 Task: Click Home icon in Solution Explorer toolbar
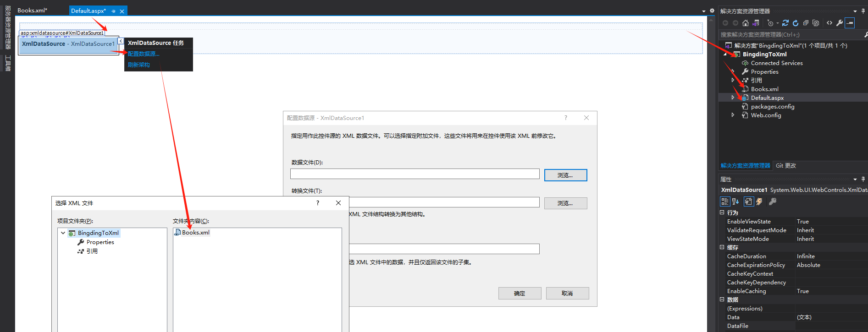pos(746,23)
